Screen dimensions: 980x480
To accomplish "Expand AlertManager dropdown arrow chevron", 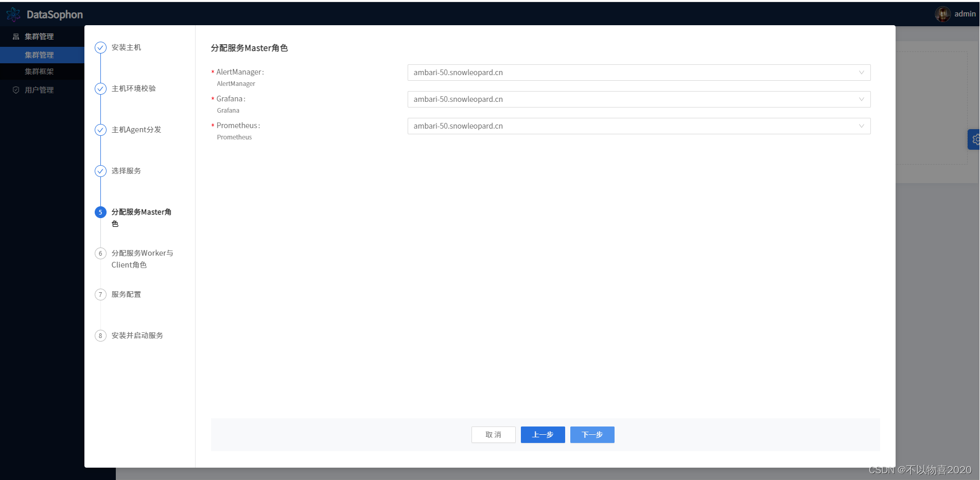I will pos(861,73).
